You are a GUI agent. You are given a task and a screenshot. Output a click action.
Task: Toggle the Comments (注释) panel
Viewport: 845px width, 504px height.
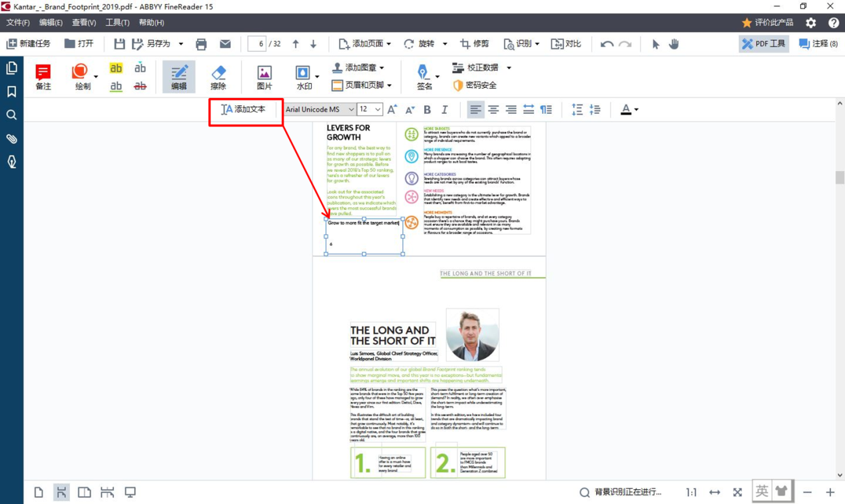pyautogui.click(x=818, y=44)
